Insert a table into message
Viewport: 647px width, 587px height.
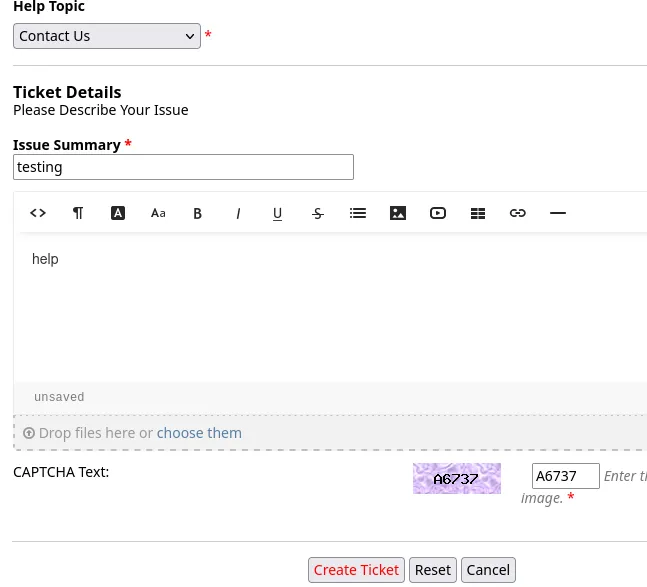click(x=478, y=213)
